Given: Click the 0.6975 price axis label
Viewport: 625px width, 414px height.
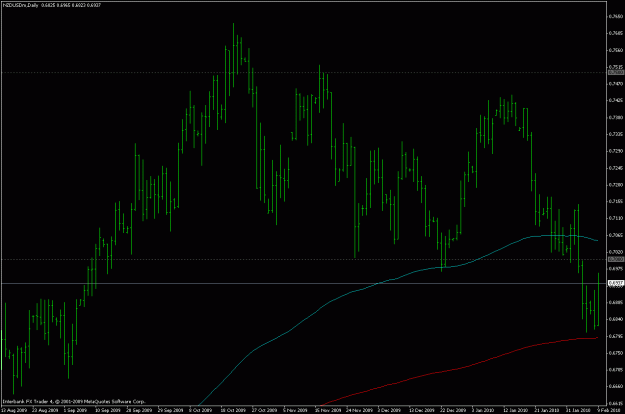Looking at the screenshot, I should (616, 269).
